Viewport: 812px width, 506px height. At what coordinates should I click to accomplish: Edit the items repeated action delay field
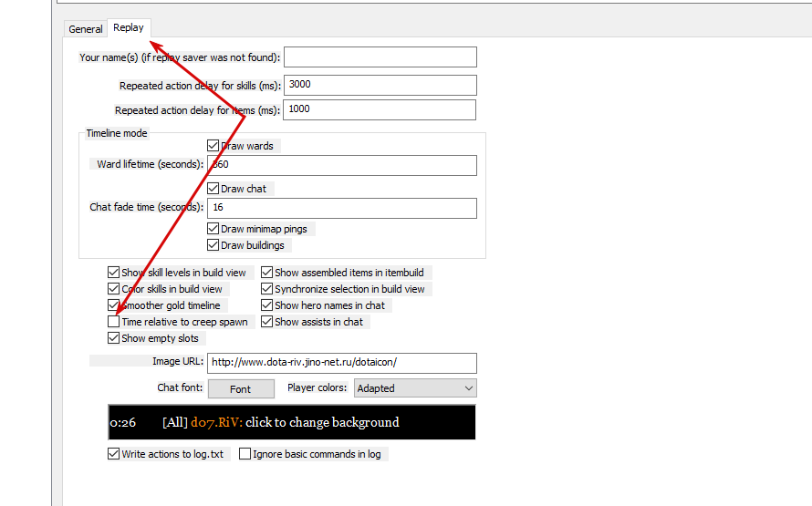tap(379, 109)
